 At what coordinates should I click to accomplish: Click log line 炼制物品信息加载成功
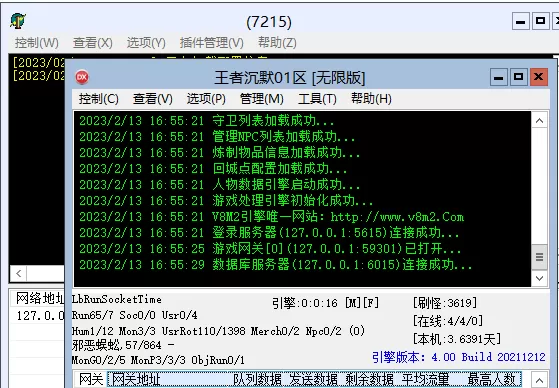(x=219, y=153)
